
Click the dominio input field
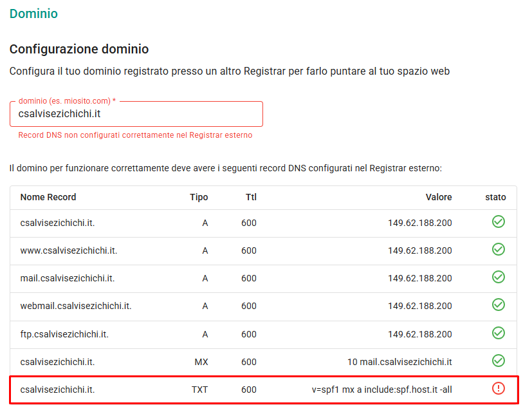[136, 114]
